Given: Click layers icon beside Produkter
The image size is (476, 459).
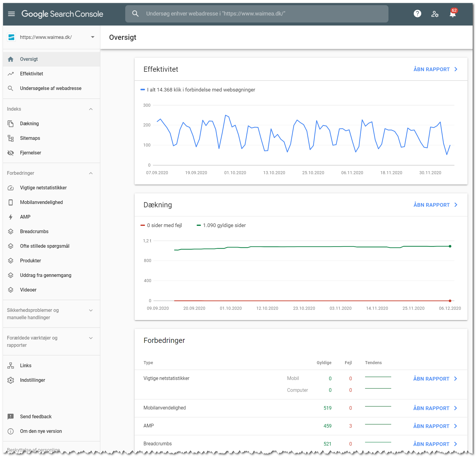Looking at the screenshot, I should tap(11, 261).
